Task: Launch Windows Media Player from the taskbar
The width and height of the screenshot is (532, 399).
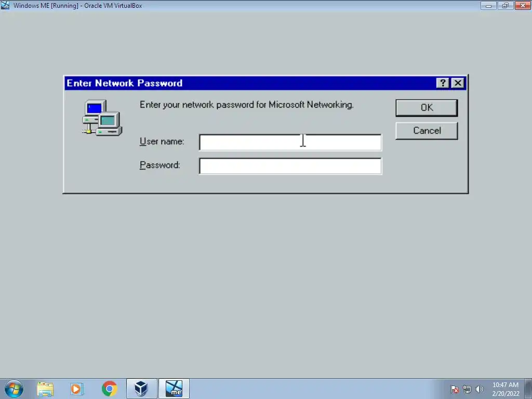Action: [x=77, y=389]
